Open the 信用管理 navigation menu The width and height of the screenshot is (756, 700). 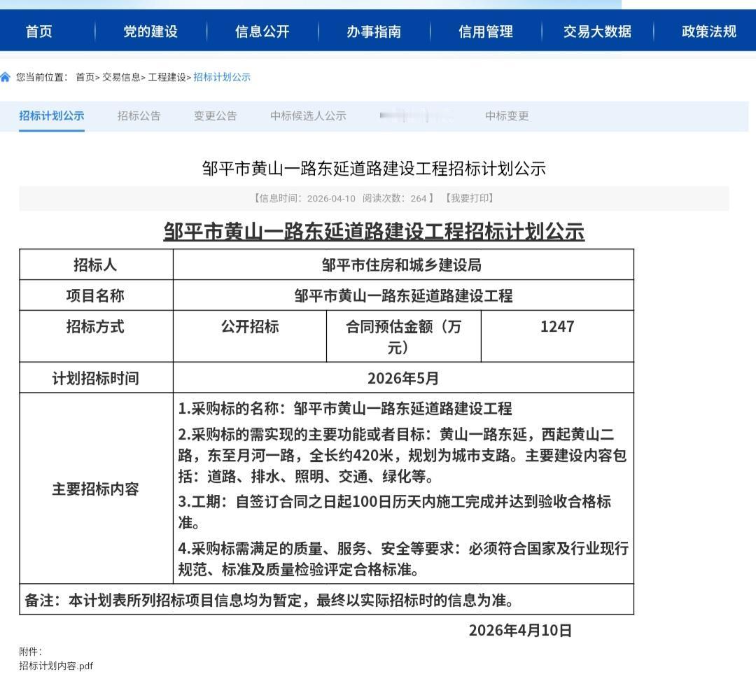(x=486, y=31)
